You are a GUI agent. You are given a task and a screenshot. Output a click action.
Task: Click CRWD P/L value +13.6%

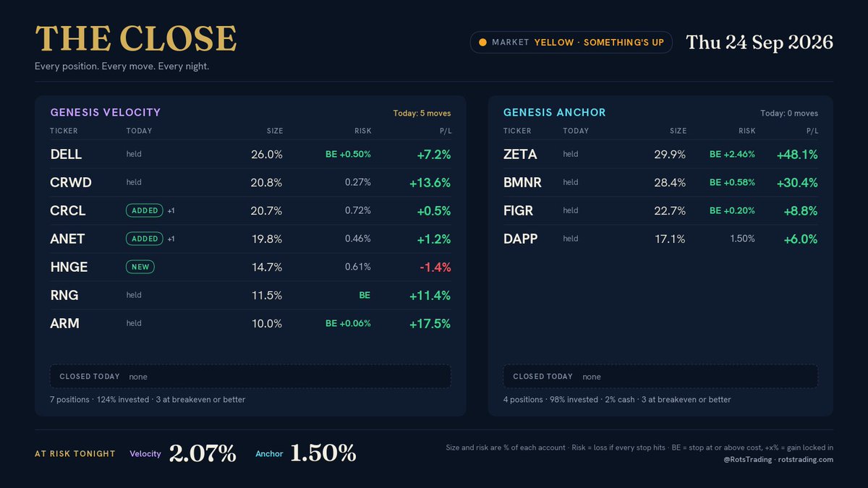430,182
